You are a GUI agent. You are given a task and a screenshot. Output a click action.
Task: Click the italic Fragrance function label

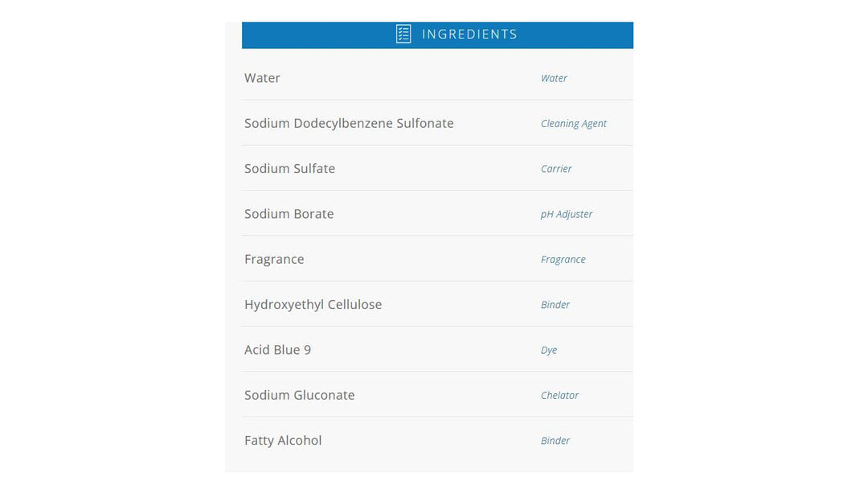pos(563,259)
